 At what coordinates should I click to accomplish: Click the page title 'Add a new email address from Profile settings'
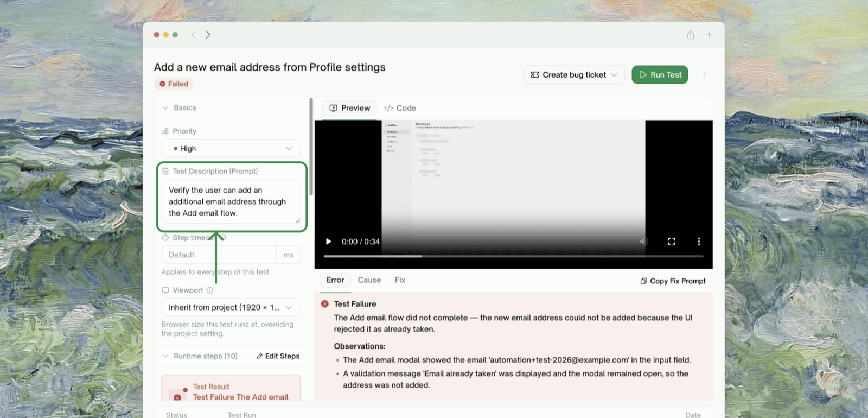pos(270,67)
